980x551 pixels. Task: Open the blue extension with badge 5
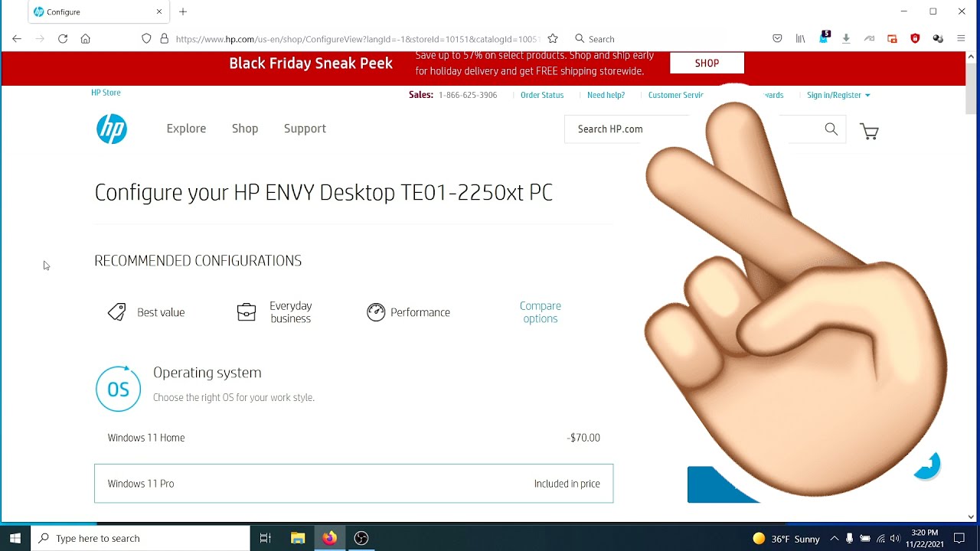tap(824, 37)
